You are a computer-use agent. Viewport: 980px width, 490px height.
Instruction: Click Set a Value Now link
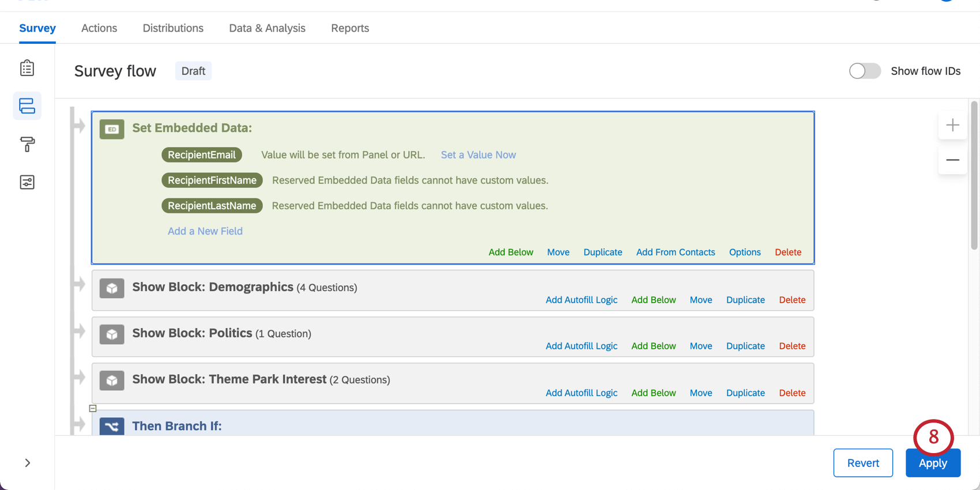point(478,154)
